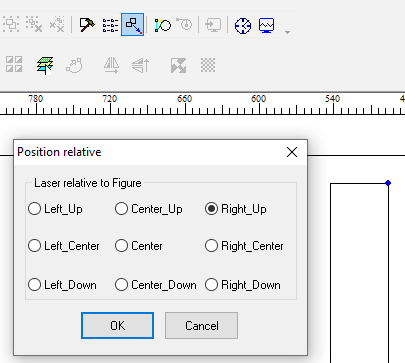This screenshot has width=405, height=363.
Task: Expand the toolbar overflow arrow
Action: pos(287,32)
